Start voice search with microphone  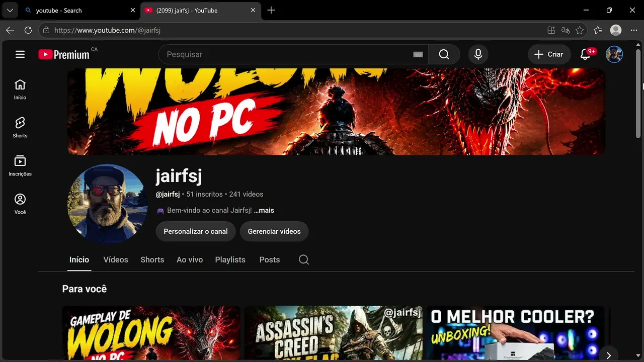tap(478, 54)
